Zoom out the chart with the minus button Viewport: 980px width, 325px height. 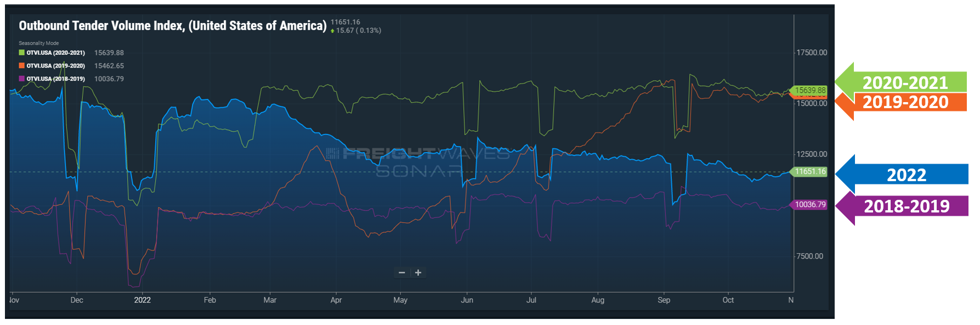click(x=402, y=273)
